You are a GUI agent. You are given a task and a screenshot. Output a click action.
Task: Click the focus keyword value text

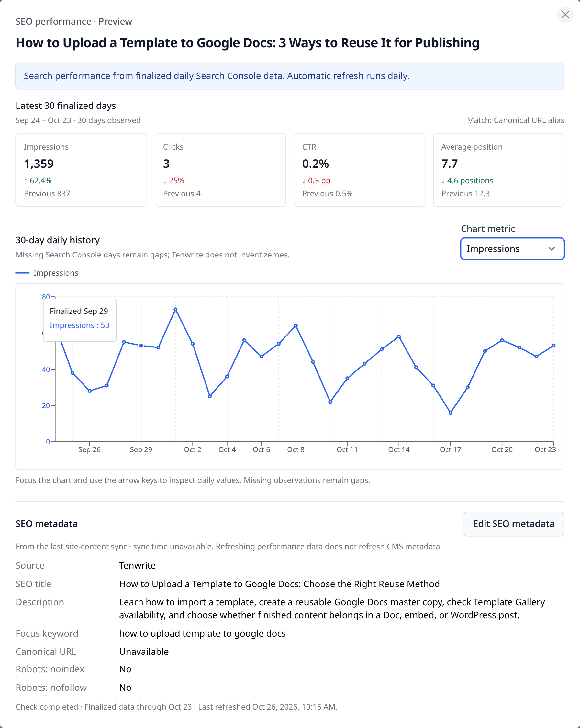pyautogui.click(x=202, y=633)
